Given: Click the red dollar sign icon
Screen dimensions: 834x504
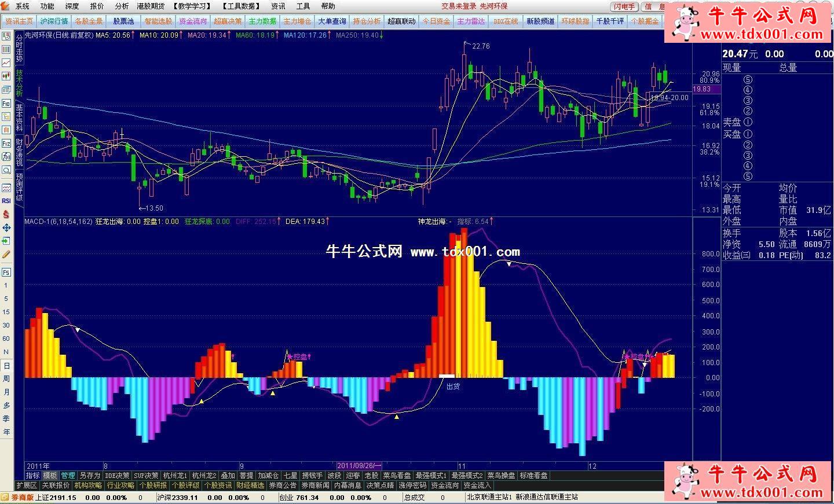Looking at the screenshot, I should [6, 214].
